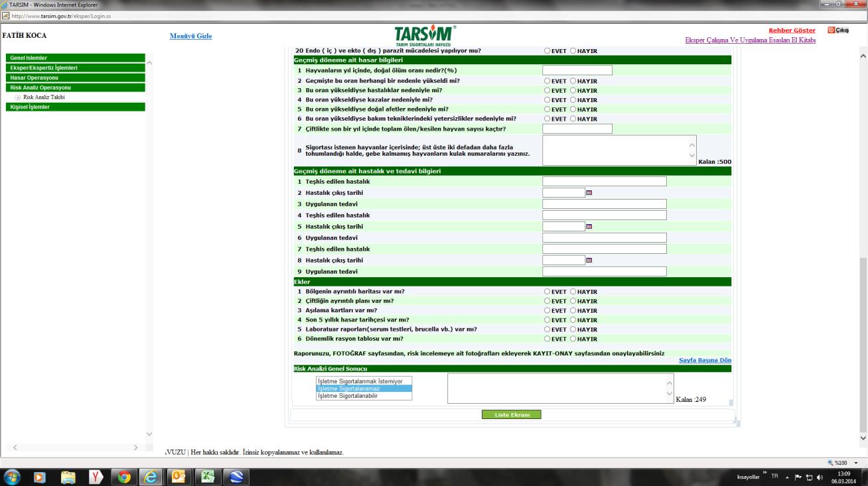Select HAYIR for Aşılama kartları var mı
This screenshot has height=486, width=868.
tap(573, 310)
